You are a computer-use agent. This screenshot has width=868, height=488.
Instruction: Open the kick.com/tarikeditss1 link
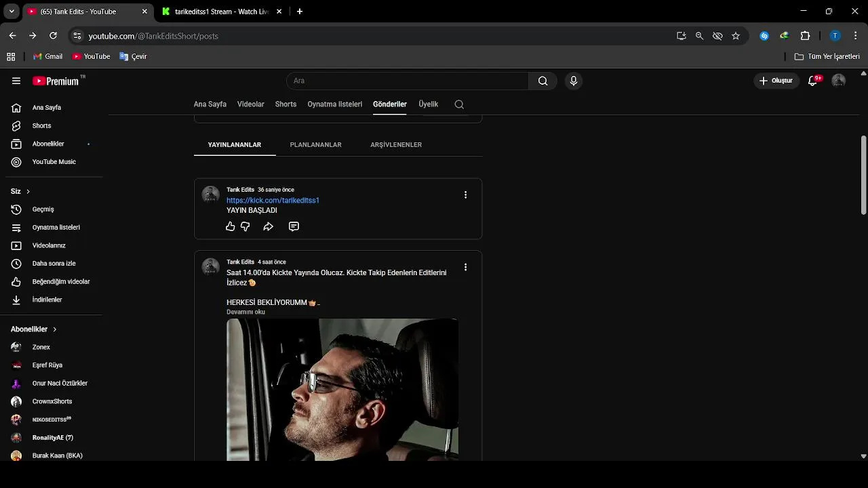(x=273, y=201)
